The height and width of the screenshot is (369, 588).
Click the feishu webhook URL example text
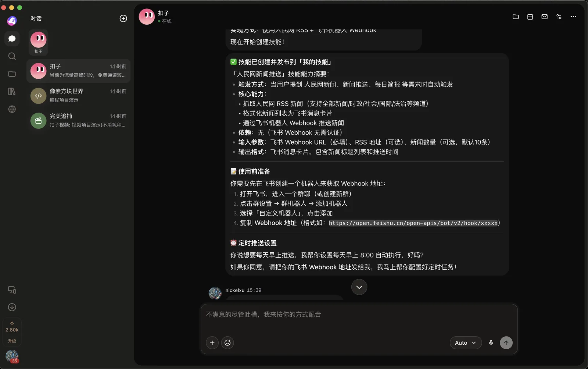click(413, 223)
